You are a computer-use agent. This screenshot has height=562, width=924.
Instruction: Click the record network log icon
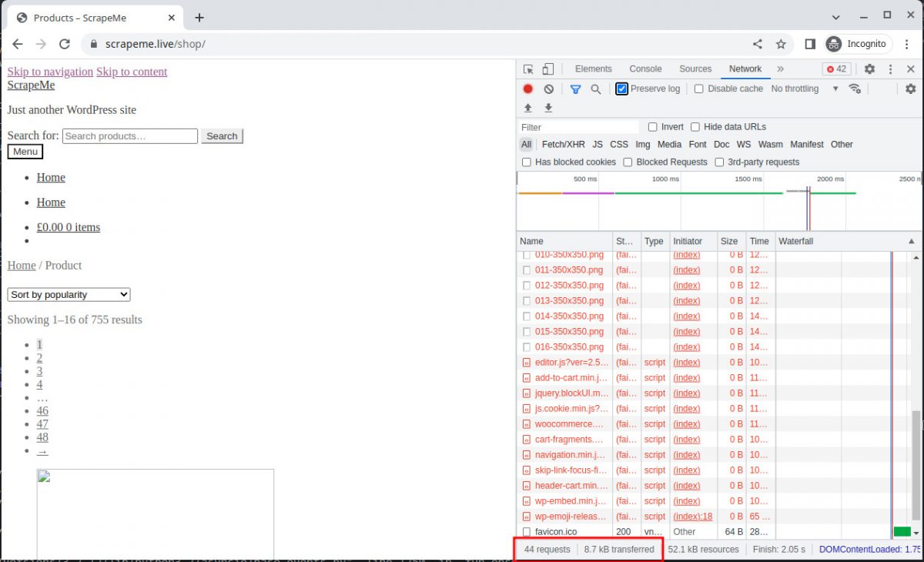tap(528, 89)
